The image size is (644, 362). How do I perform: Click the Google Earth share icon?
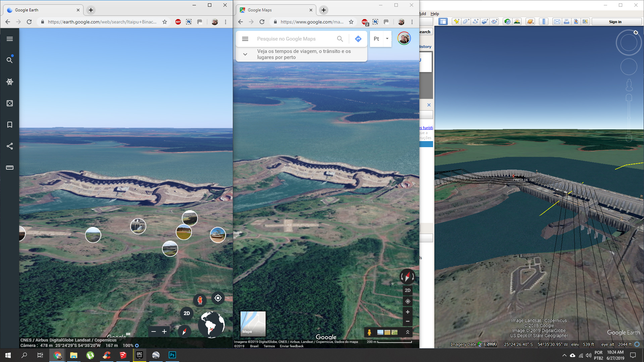pos(9,146)
